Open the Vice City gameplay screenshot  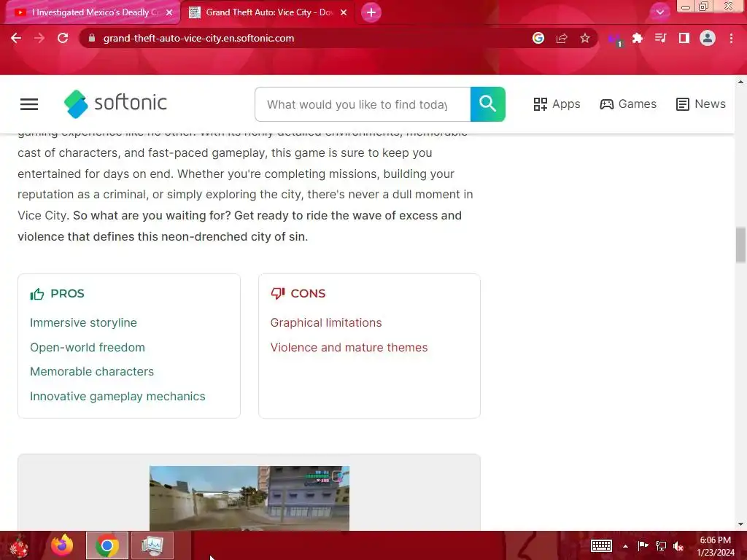click(249, 498)
